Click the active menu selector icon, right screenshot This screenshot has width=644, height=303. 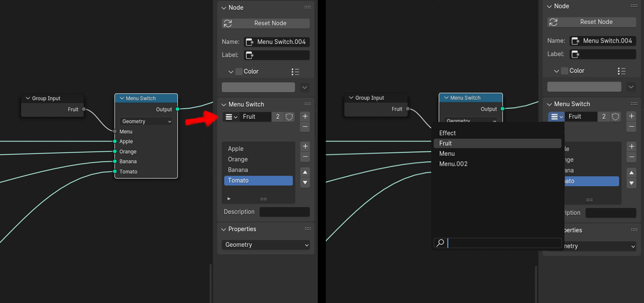coord(557,117)
